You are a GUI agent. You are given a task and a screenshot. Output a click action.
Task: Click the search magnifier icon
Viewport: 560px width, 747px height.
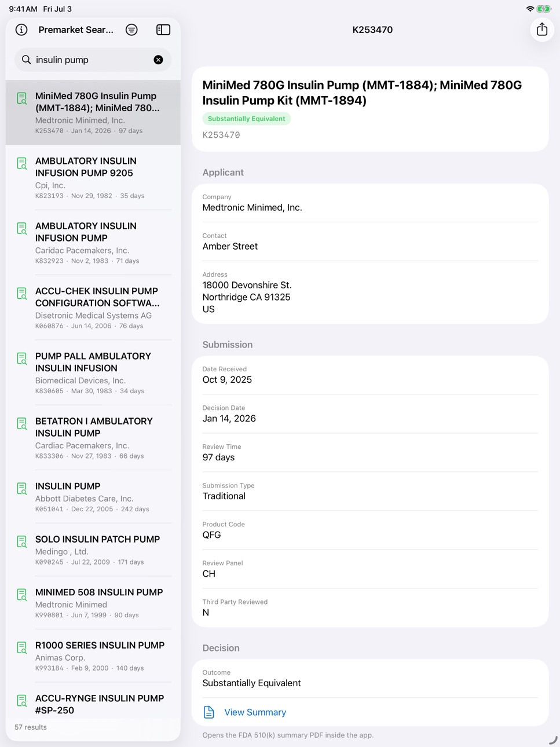coord(26,60)
